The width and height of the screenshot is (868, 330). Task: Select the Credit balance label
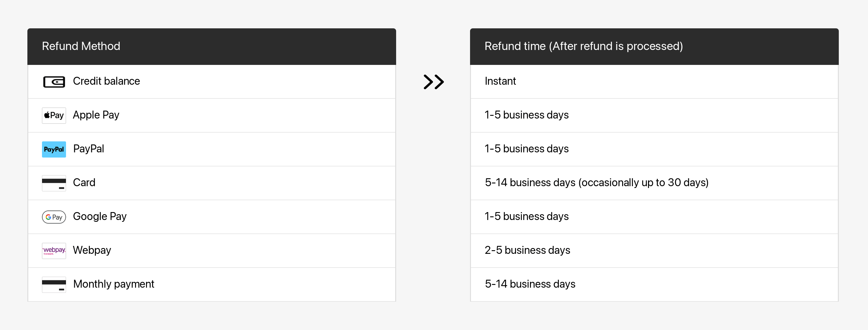tap(106, 81)
